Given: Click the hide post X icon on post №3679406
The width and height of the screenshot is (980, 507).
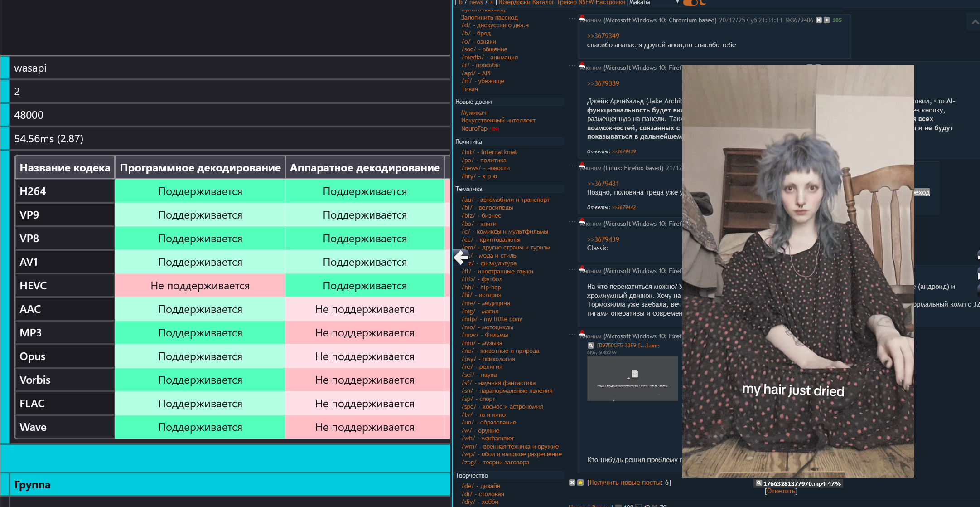Looking at the screenshot, I should click(819, 20).
